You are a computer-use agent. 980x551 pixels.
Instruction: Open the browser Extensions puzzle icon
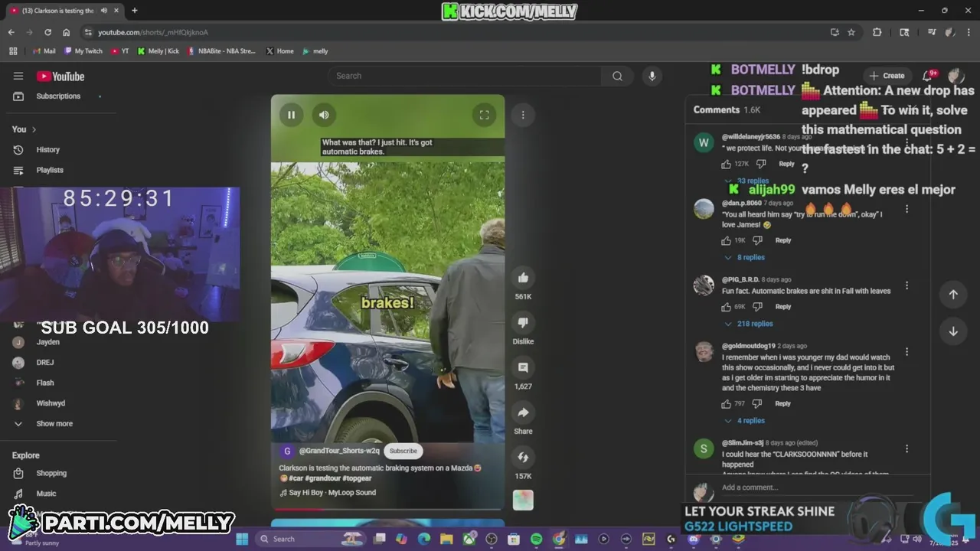pos(877,32)
